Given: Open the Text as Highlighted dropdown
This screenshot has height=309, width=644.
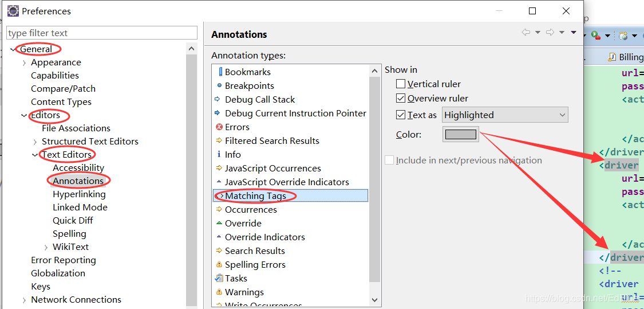Looking at the screenshot, I should pyautogui.click(x=505, y=115).
